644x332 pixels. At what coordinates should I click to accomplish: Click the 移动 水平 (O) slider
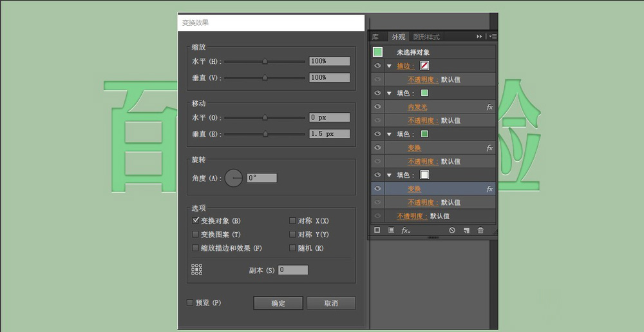[x=265, y=117]
